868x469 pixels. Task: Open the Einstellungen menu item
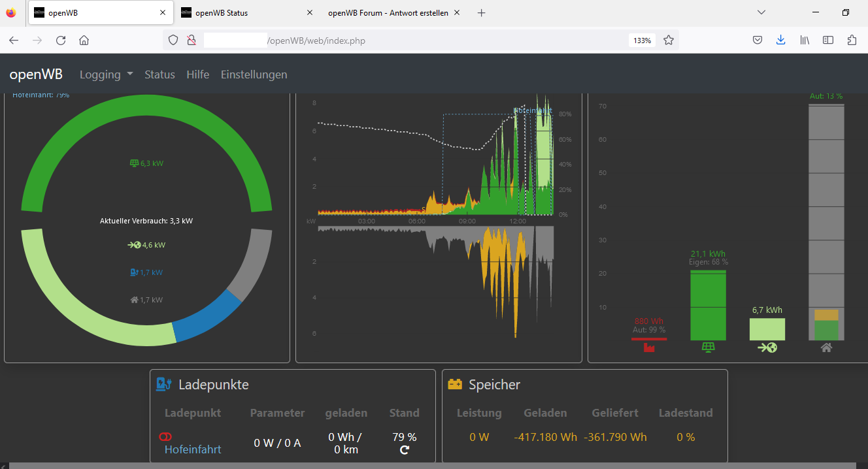click(254, 74)
